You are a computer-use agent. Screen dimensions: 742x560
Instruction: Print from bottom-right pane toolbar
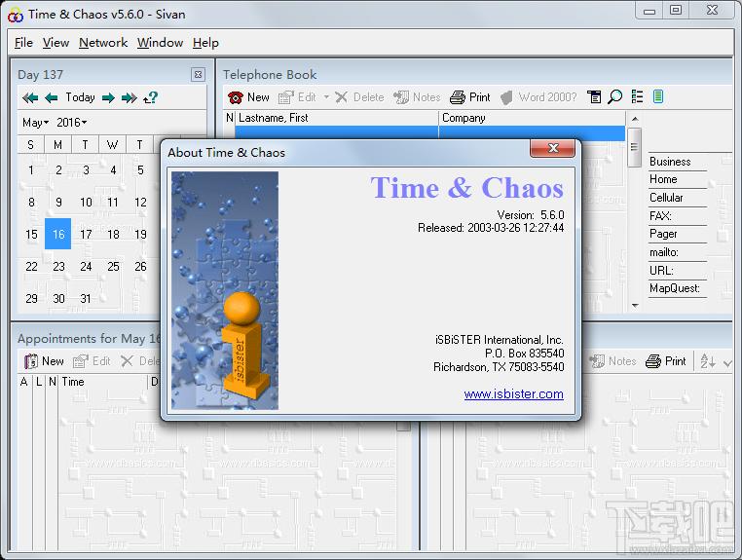665,361
